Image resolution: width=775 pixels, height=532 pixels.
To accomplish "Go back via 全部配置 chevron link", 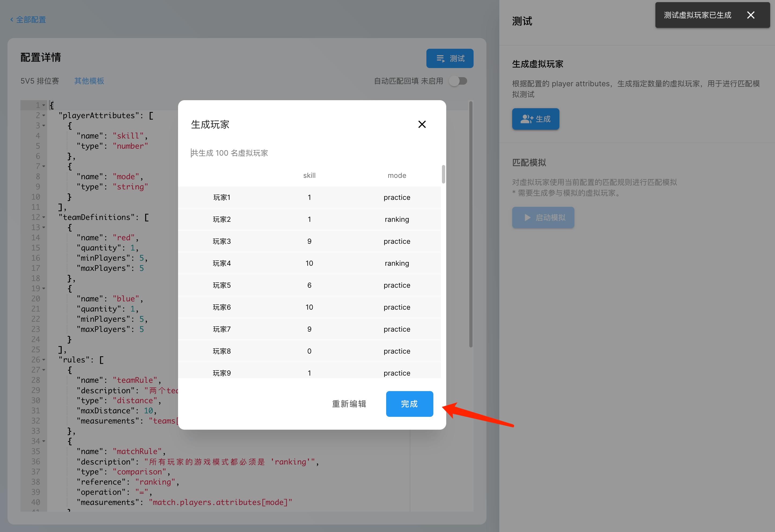I will pyautogui.click(x=28, y=20).
